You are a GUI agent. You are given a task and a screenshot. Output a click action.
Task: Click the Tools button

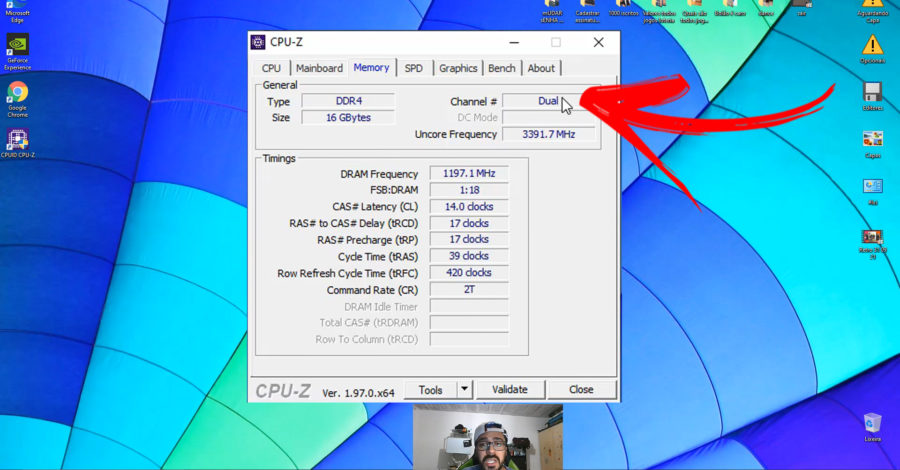[x=430, y=390]
